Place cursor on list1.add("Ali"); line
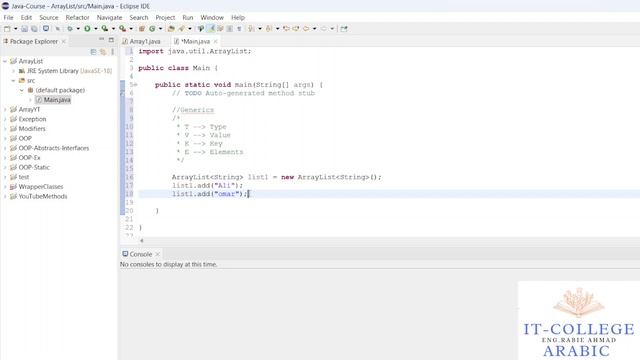 pos(207,186)
